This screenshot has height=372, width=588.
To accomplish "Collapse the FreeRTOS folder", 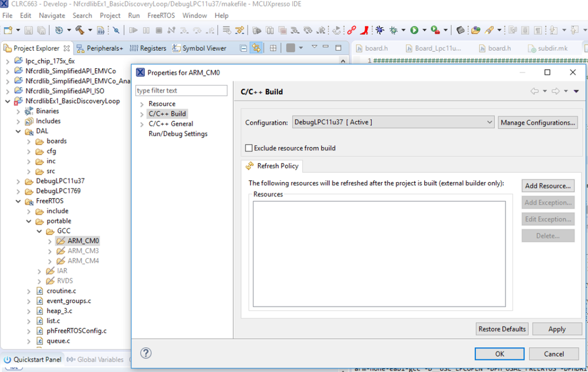I will 18,201.
